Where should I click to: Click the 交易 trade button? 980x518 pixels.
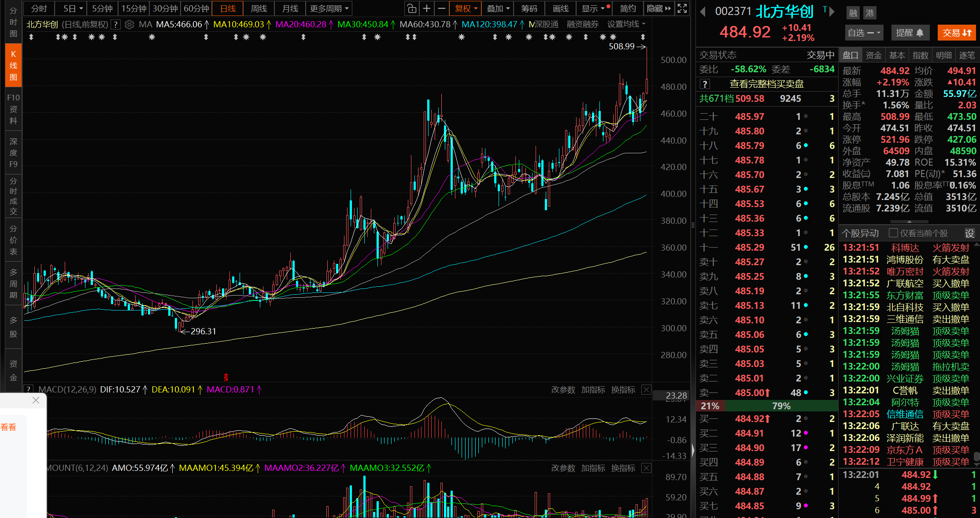(957, 33)
